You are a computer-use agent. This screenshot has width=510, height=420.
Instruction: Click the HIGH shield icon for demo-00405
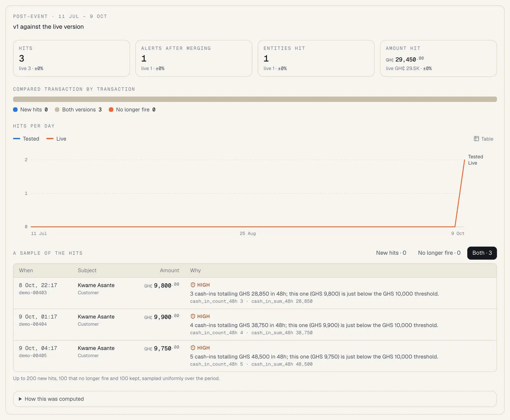(193, 348)
